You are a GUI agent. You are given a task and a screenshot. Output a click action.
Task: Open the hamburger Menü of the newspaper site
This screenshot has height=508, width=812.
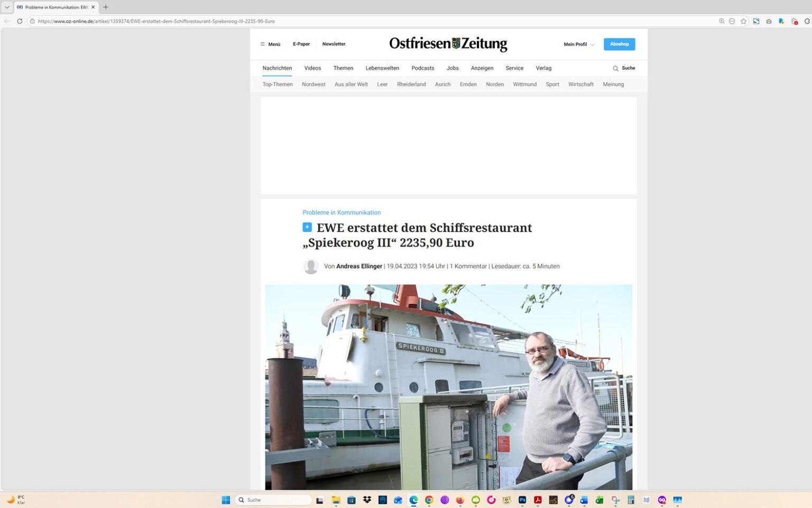(x=270, y=44)
